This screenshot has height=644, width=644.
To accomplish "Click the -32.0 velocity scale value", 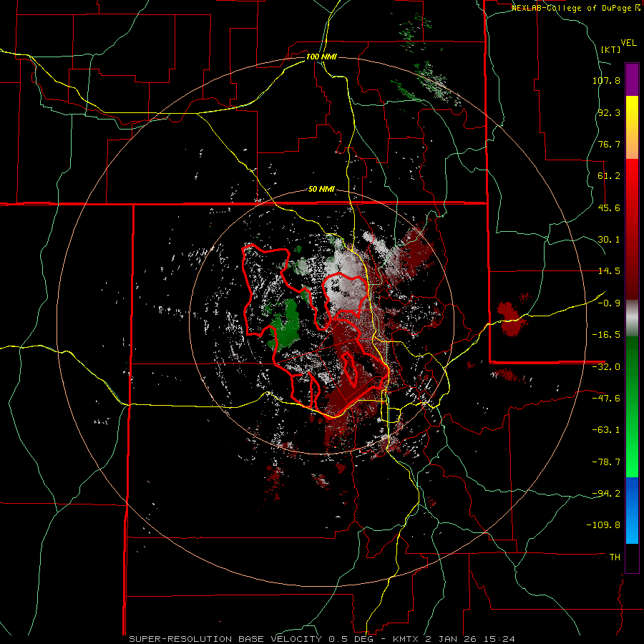I will point(606,367).
